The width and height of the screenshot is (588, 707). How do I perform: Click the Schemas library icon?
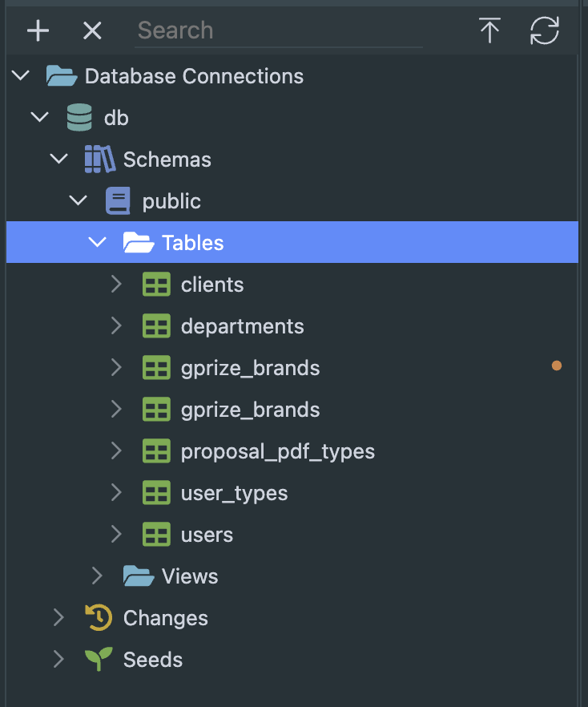pyautogui.click(x=99, y=159)
